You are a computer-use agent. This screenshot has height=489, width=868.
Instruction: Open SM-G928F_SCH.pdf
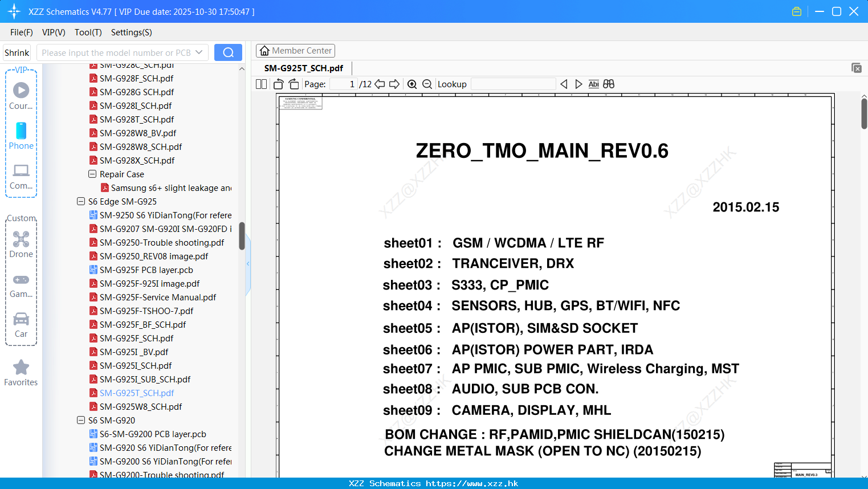tap(137, 78)
